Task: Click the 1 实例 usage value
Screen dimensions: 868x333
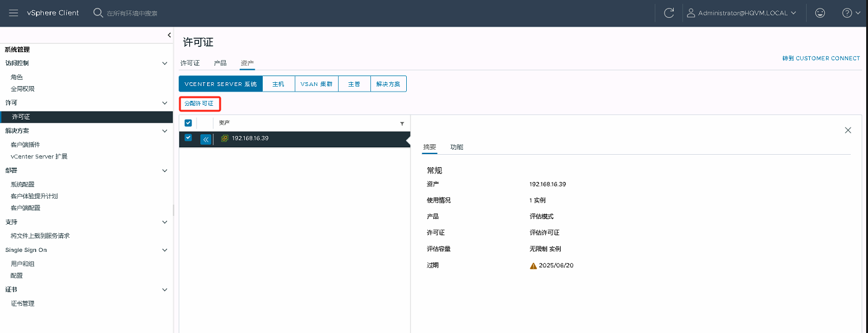Action: coord(538,201)
